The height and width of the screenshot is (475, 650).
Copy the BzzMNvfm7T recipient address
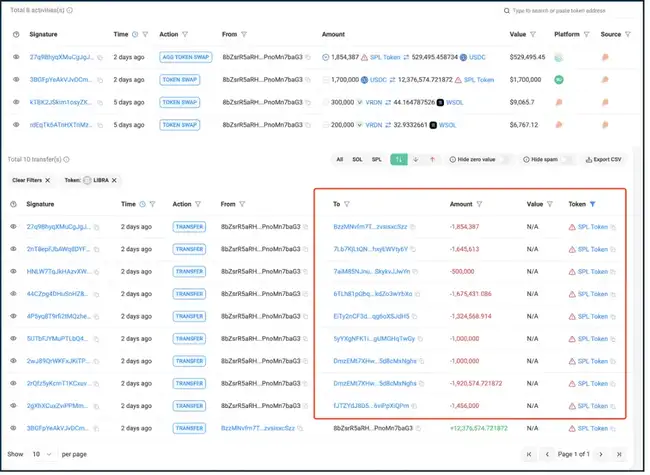(x=409, y=227)
